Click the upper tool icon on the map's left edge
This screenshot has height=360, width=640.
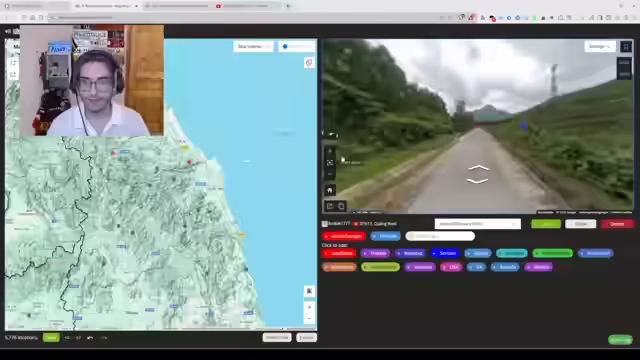(13, 63)
